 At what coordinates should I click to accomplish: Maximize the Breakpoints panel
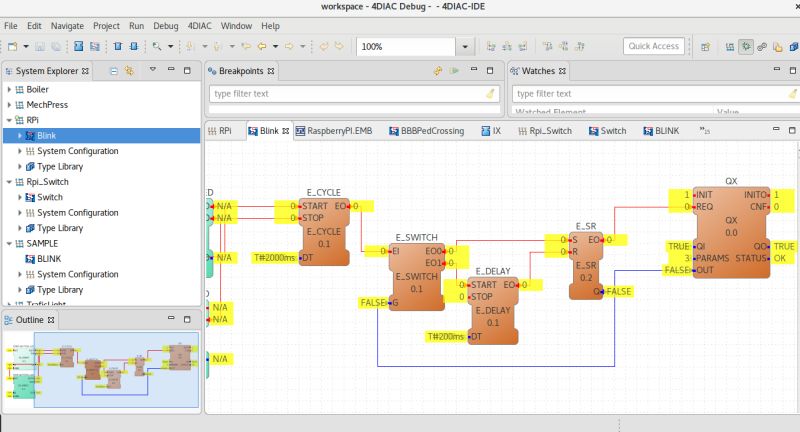point(490,70)
